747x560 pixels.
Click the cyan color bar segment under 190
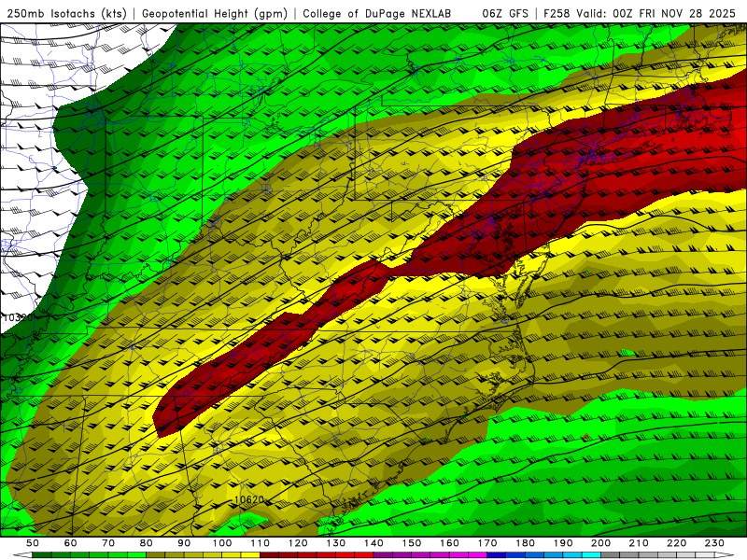[572, 555]
